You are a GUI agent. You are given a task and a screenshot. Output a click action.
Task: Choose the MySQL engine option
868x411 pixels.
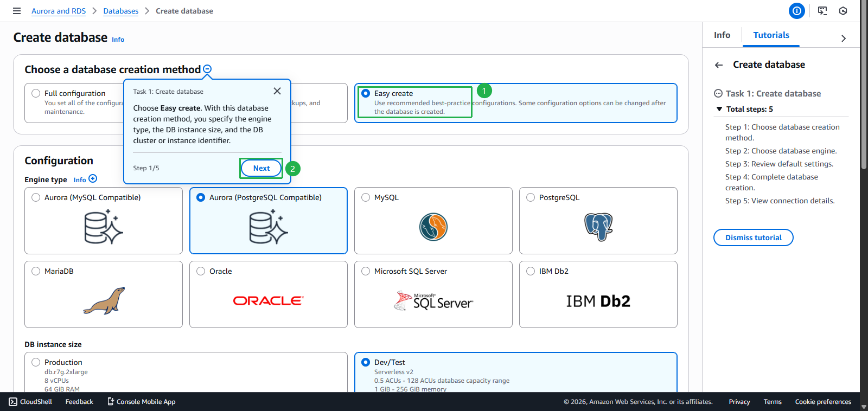pos(366,197)
